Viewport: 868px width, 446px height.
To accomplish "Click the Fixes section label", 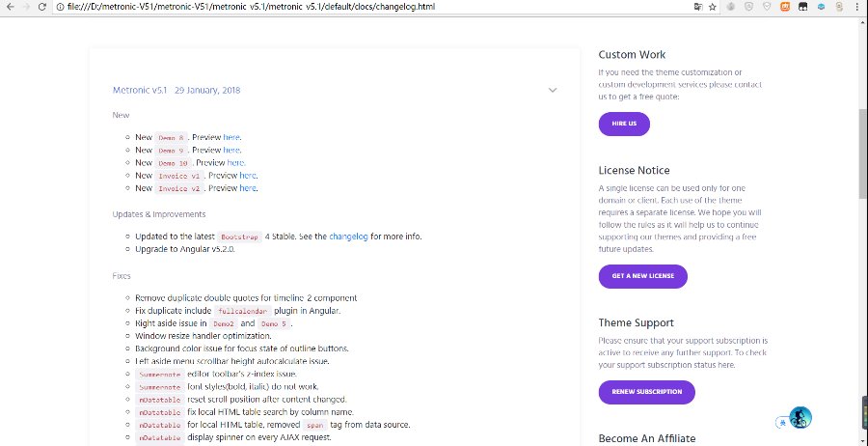I will [x=122, y=275].
